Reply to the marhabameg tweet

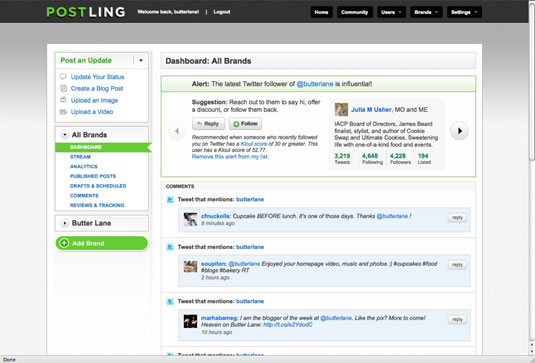click(457, 319)
